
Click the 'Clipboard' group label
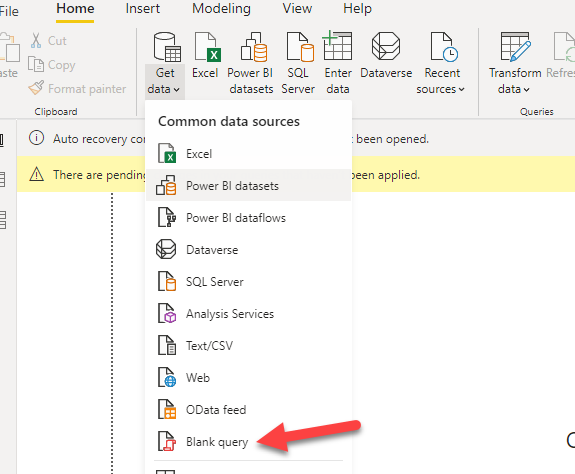tap(56, 111)
